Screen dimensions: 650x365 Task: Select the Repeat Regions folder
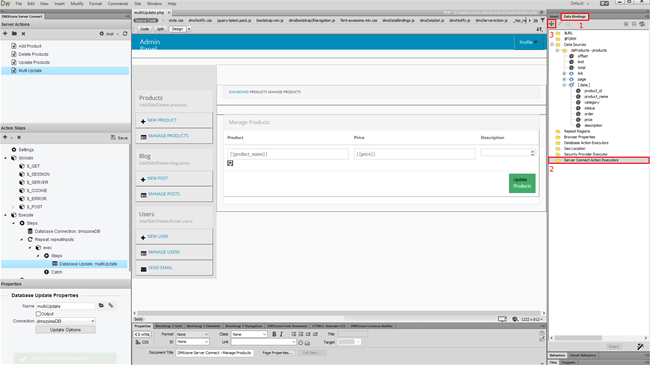click(x=577, y=131)
